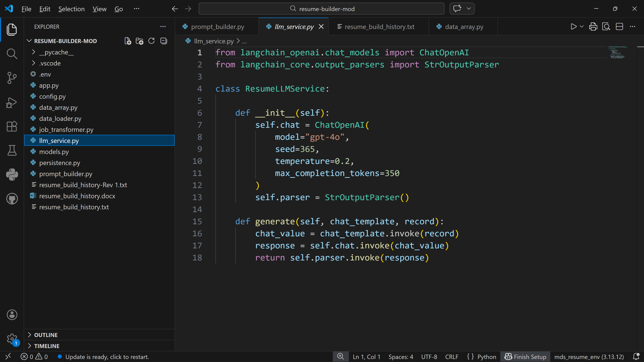Open the Extensions view

[x=12, y=126]
